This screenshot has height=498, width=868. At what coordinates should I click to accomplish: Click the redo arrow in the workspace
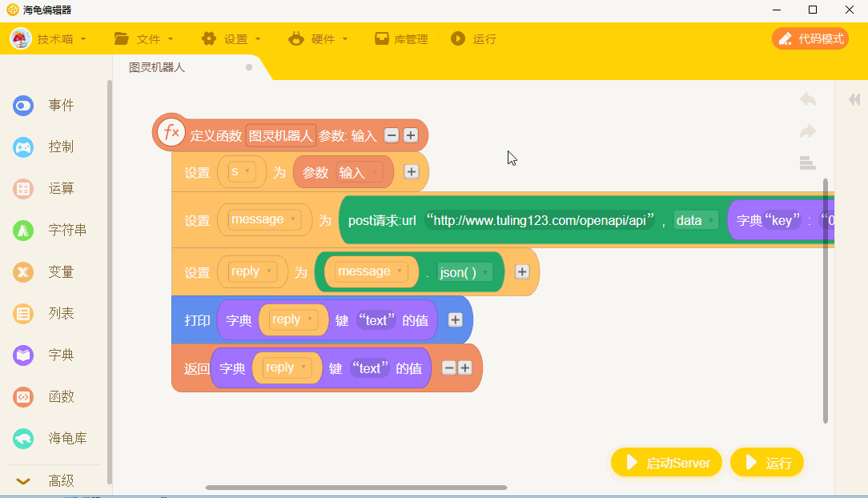(x=808, y=131)
